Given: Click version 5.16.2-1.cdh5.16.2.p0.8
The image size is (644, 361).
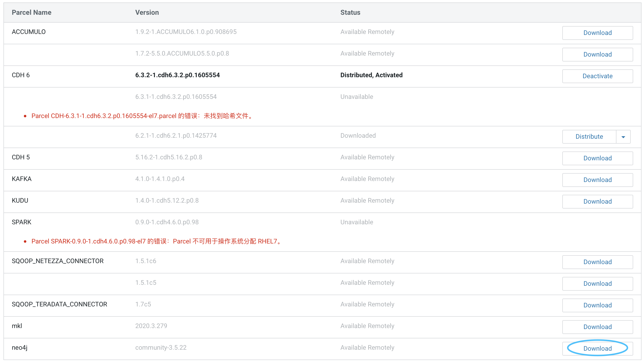Looking at the screenshot, I should pyautogui.click(x=169, y=157).
